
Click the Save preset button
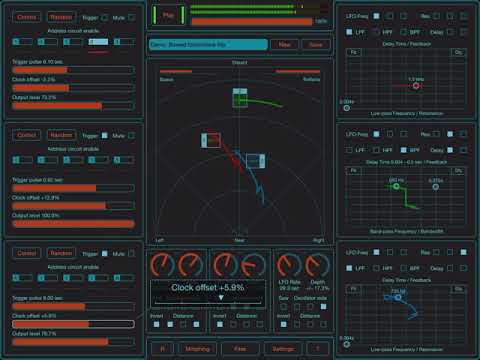click(316, 45)
